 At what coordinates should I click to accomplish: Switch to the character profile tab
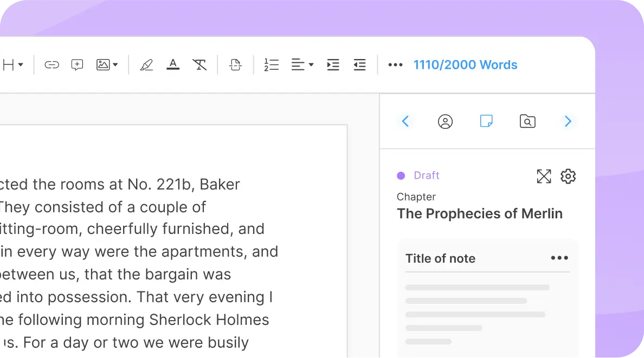(445, 121)
